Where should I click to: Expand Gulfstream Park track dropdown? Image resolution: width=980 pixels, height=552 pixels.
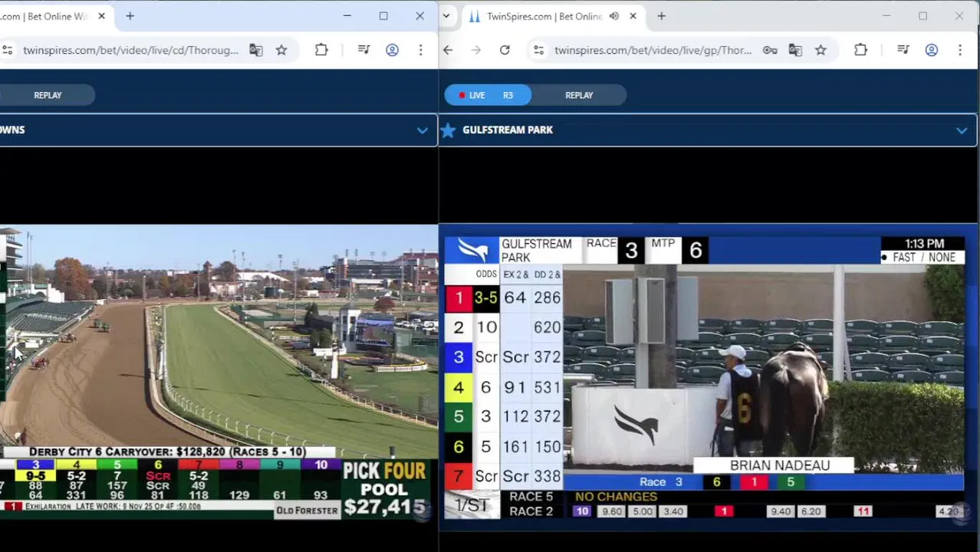(962, 130)
